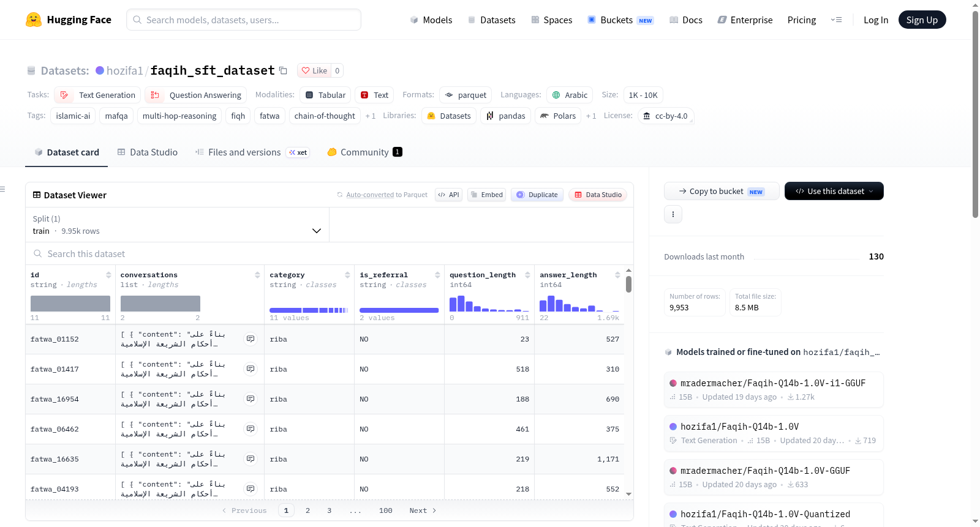This screenshot has height=527, width=980.
Task: Expand conversation chat icon for fatwa_01152
Action: click(251, 339)
